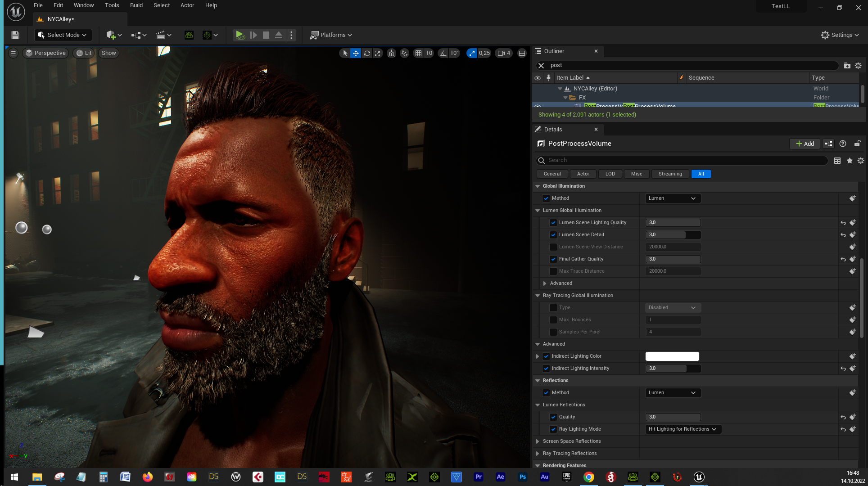Click the Eject from player button
The width and height of the screenshot is (868, 486).
tap(279, 35)
